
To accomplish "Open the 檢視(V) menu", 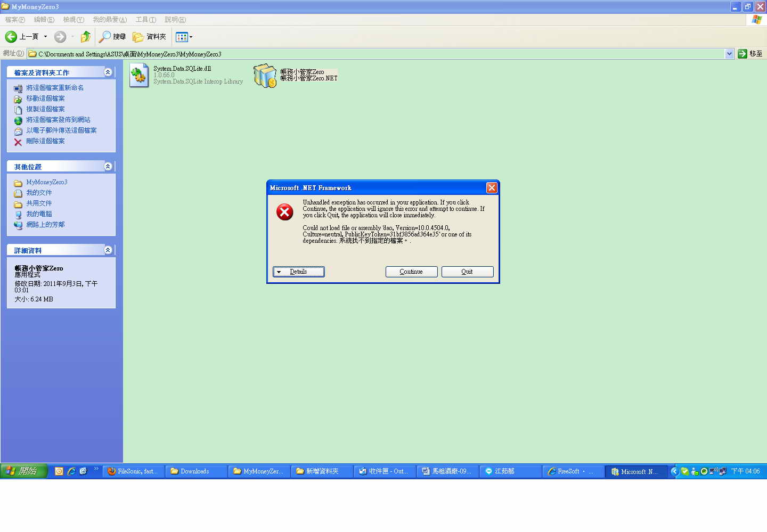I will (x=74, y=20).
